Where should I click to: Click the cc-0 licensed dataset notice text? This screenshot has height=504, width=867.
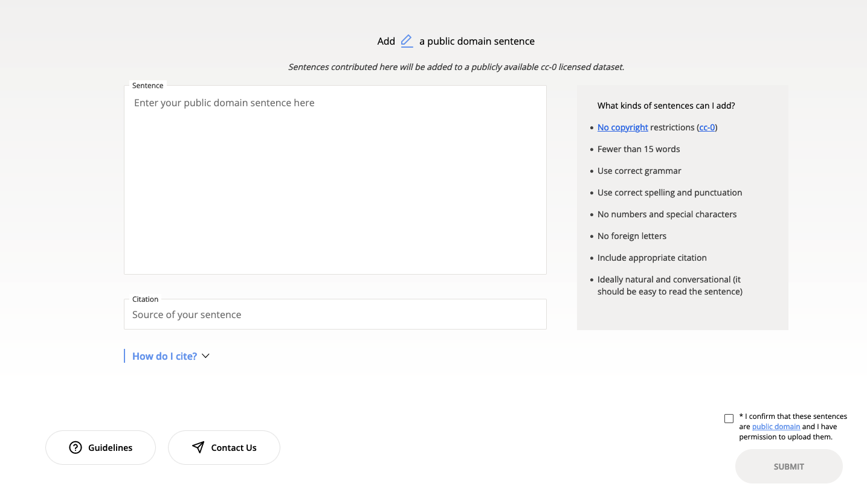pyautogui.click(x=456, y=67)
